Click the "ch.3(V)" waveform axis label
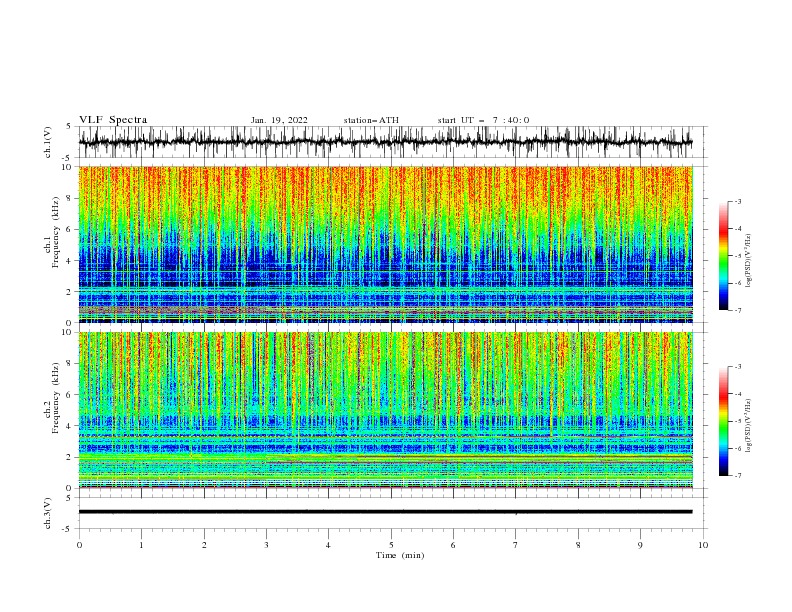This screenshot has height=612, width=792. [x=48, y=513]
